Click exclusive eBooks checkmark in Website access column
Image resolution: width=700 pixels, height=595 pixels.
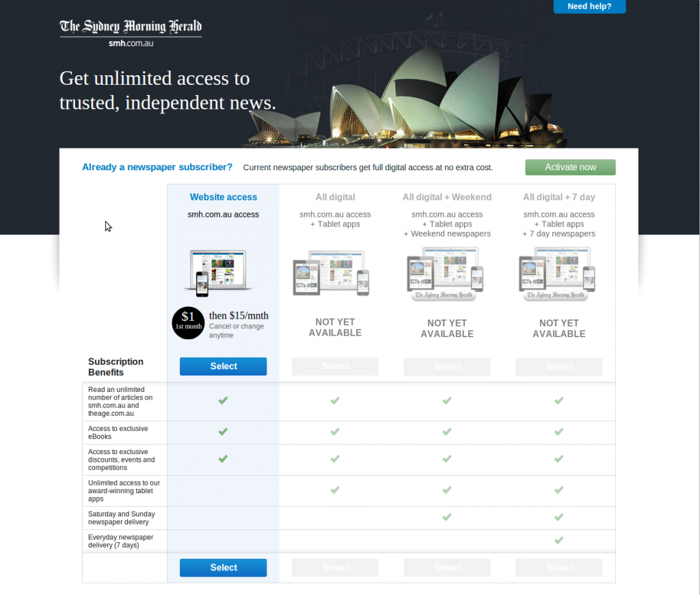pos(224,432)
